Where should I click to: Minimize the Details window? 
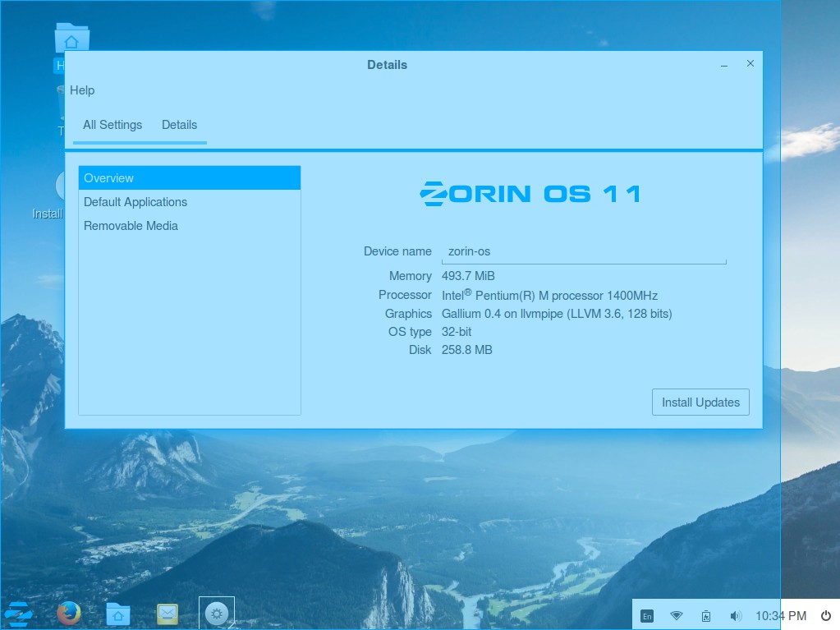tap(724, 64)
